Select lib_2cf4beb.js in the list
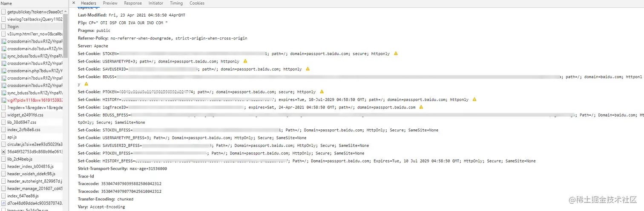 [32, 159]
